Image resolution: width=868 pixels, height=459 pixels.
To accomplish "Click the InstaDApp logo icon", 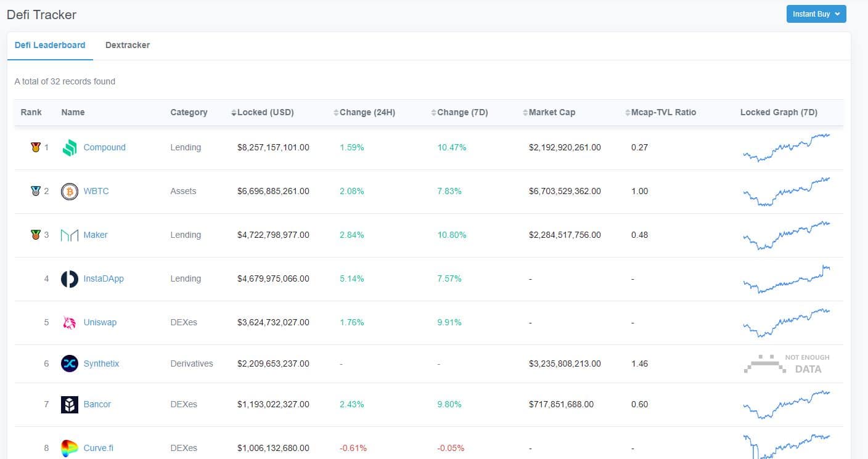I will tap(70, 279).
